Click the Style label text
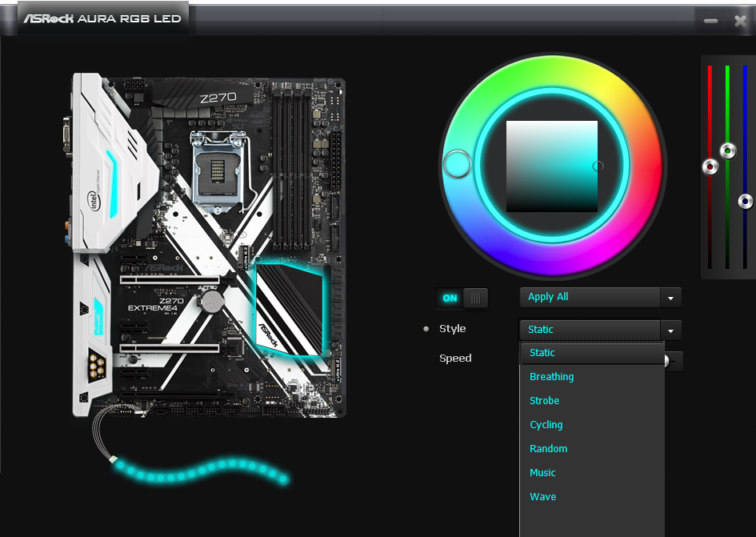 (x=452, y=329)
